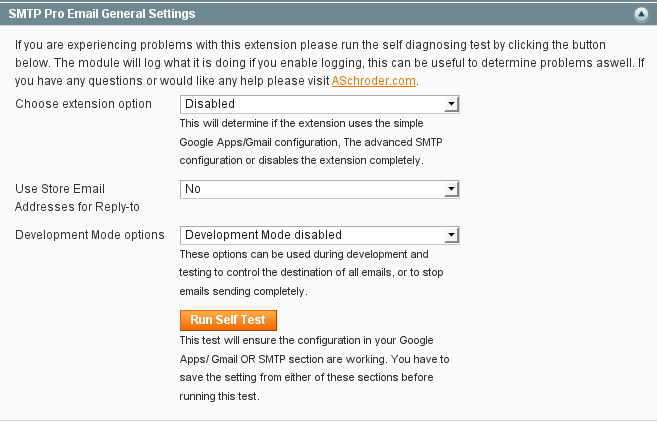Click the Development Mode options label

[x=90, y=235]
